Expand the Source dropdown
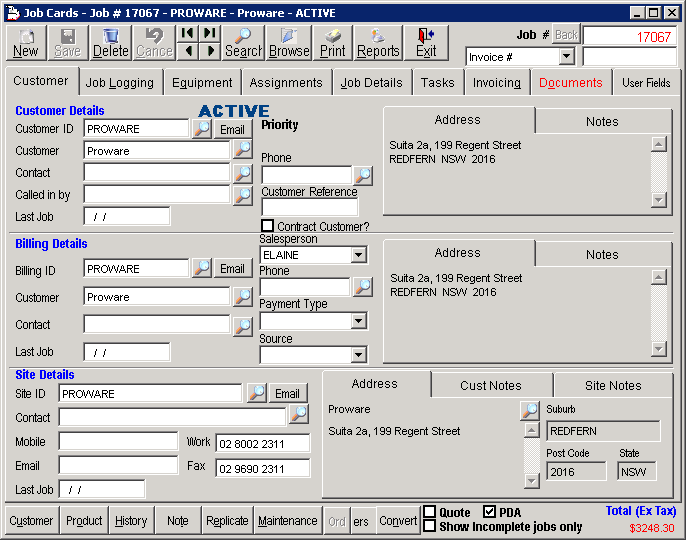686x540 pixels. (358, 354)
